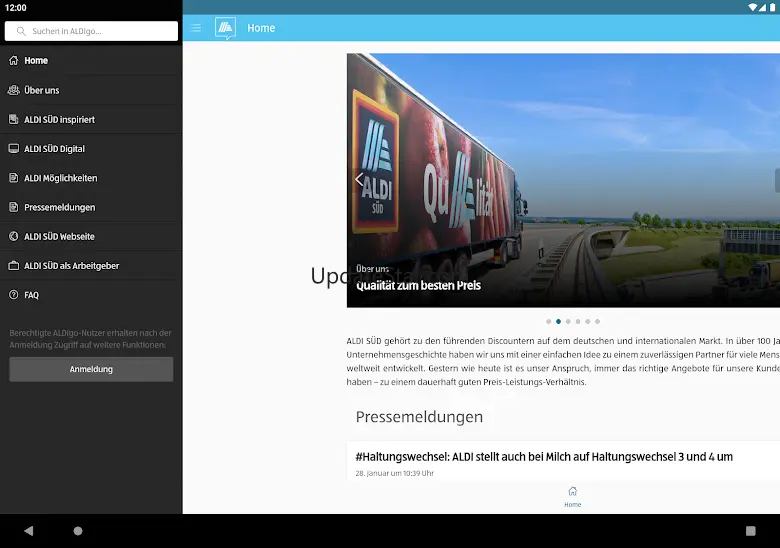Viewport: 780px width, 548px height.
Task: Open ALDI Möglichkeiten section
Action: click(x=91, y=178)
